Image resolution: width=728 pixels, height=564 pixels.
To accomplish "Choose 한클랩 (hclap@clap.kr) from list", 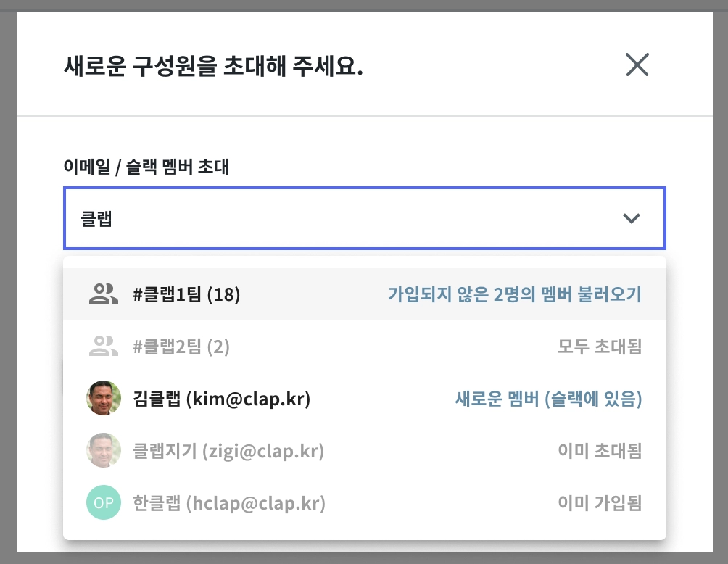I will click(x=229, y=503).
